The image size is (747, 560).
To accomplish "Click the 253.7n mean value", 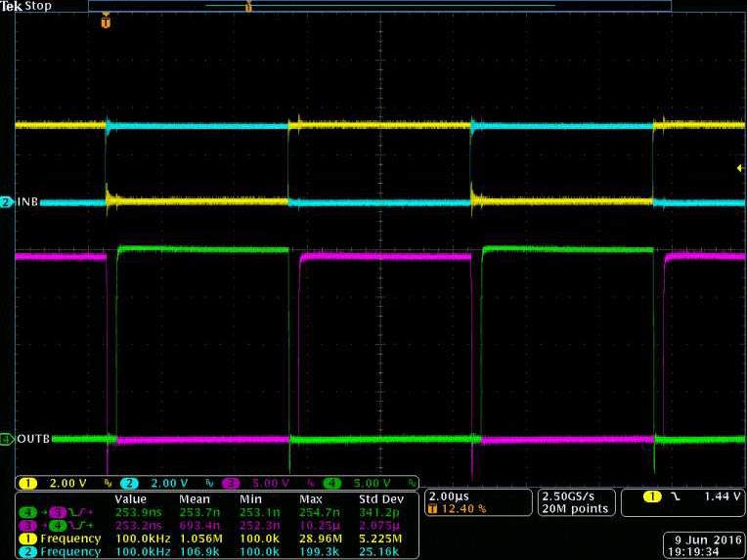I will click(x=199, y=512).
